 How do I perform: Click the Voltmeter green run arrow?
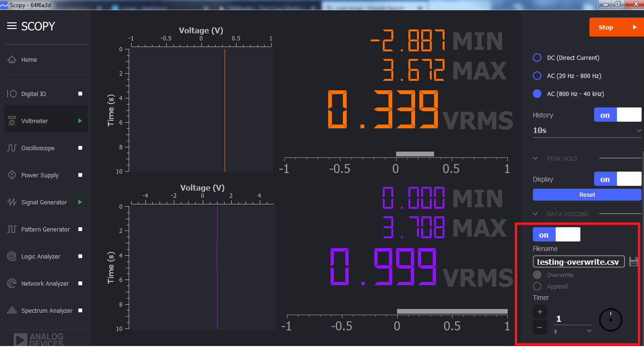pyautogui.click(x=80, y=121)
